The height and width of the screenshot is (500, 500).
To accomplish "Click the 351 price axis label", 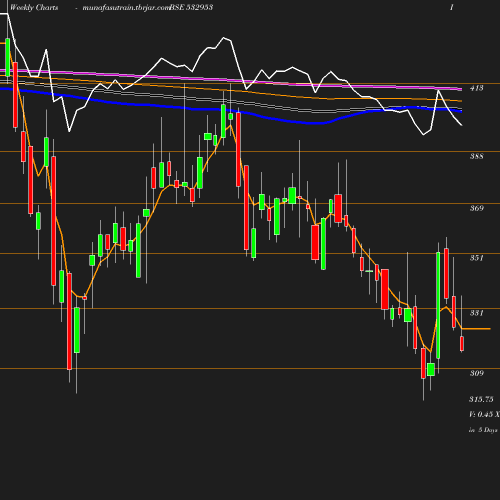I will tap(476, 258).
